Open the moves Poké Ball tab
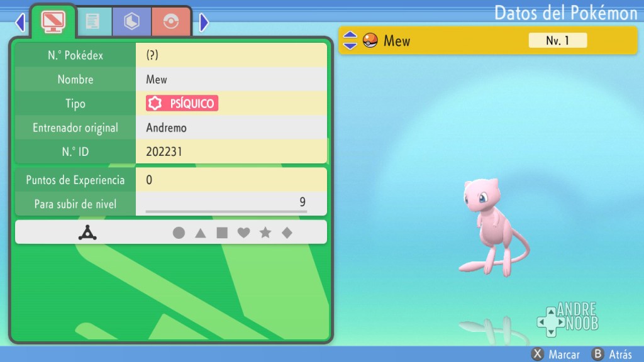This screenshot has width=644, height=362. point(171,22)
